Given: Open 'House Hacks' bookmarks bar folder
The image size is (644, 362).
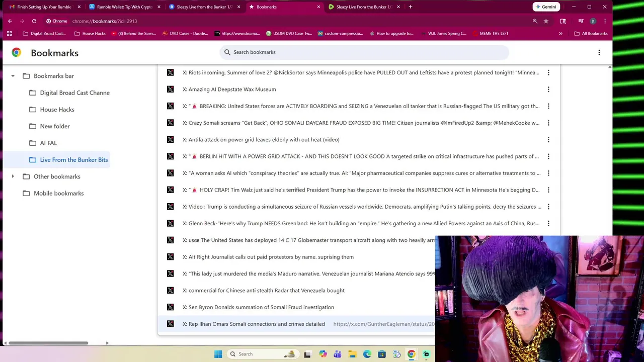Looking at the screenshot, I should 90,34.
